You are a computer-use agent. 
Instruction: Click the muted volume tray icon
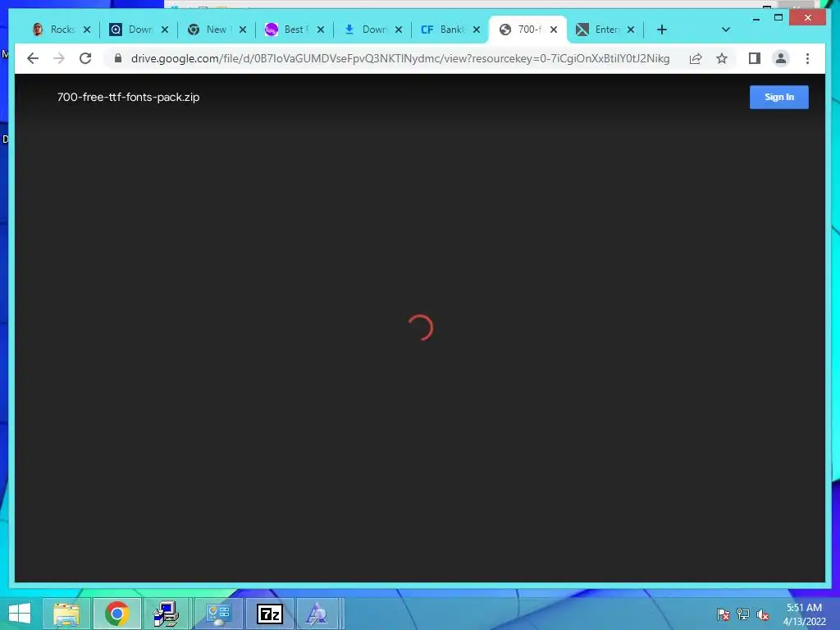tap(763, 614)
